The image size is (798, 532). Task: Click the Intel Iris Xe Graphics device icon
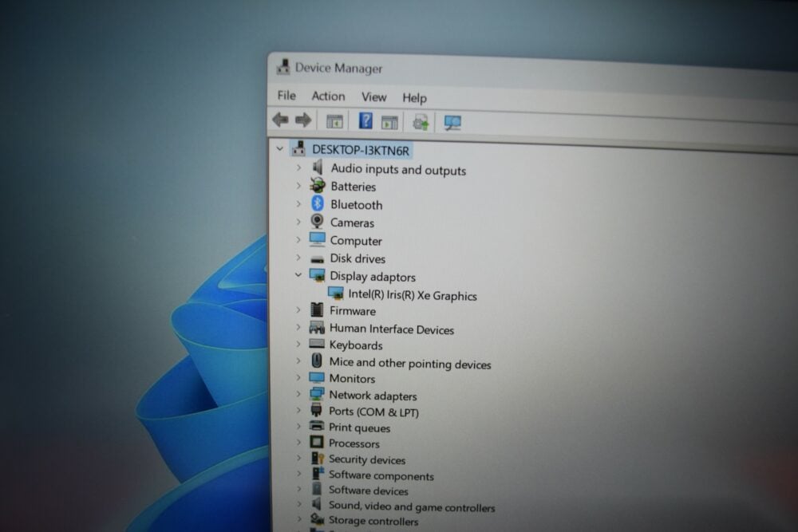(336, 294)
